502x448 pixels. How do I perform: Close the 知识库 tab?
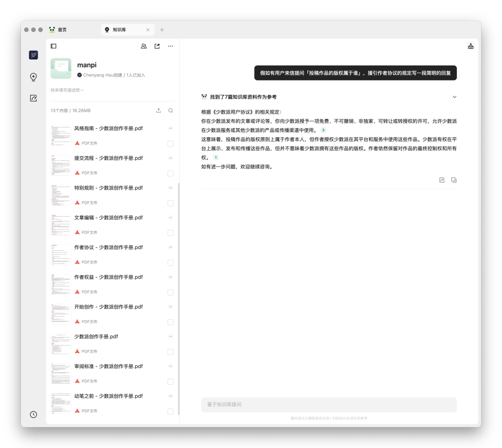point(148,30)
